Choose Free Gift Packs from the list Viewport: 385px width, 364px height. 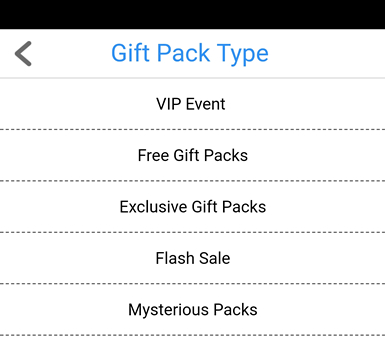(x=192, y=155)
